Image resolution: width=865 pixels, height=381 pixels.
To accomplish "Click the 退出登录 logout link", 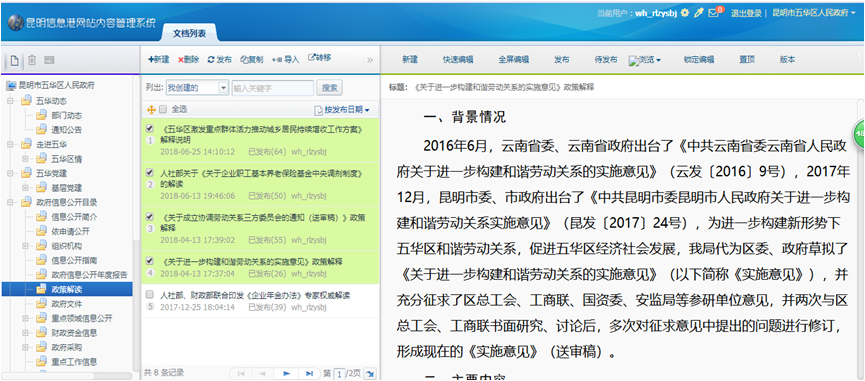I will (x=746, y=13).
